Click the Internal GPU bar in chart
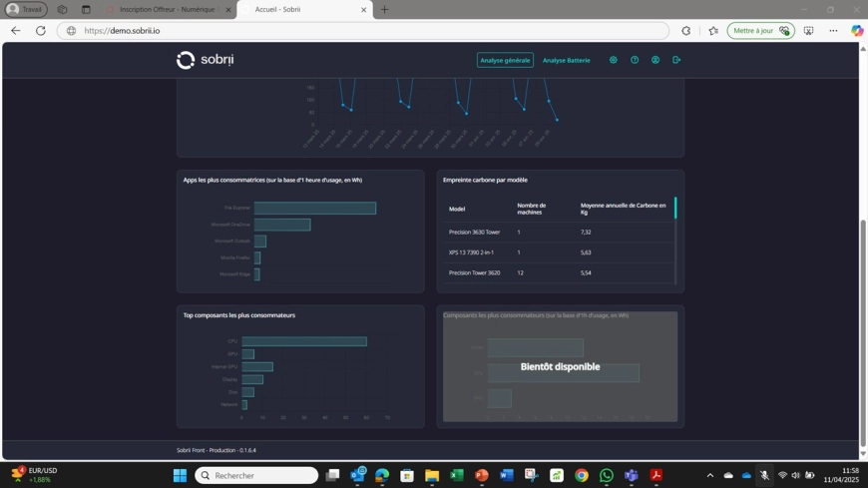This screenshot has width=868, height=488. pos(257,366)
